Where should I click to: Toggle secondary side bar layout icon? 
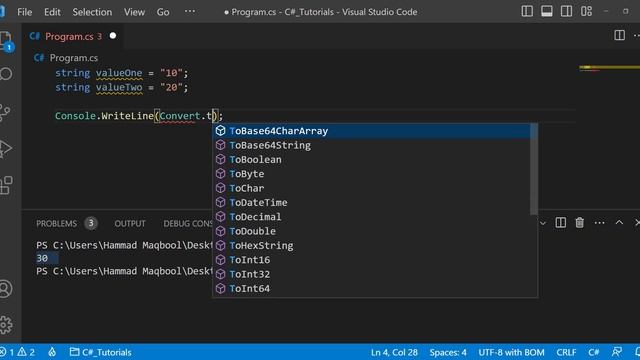(566, 11)
